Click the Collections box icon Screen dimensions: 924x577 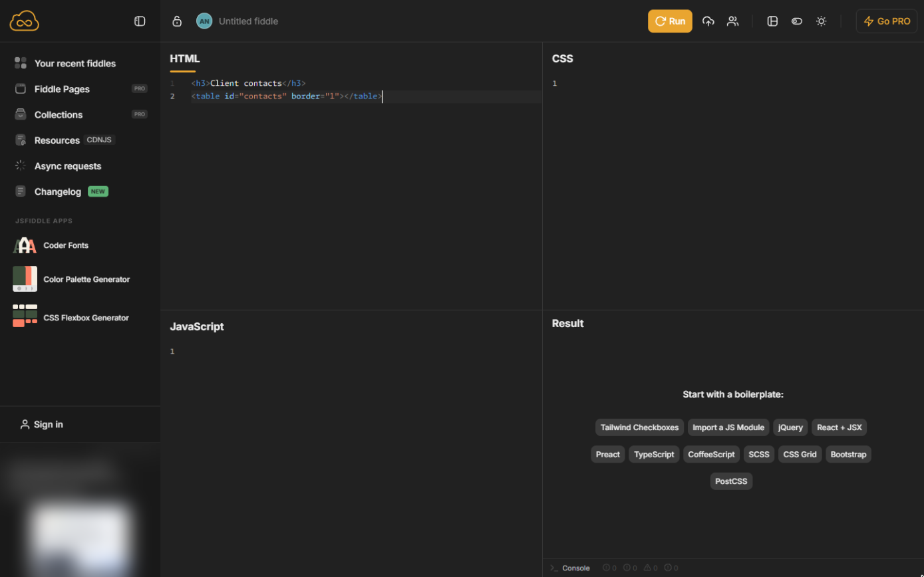[21, 114]
